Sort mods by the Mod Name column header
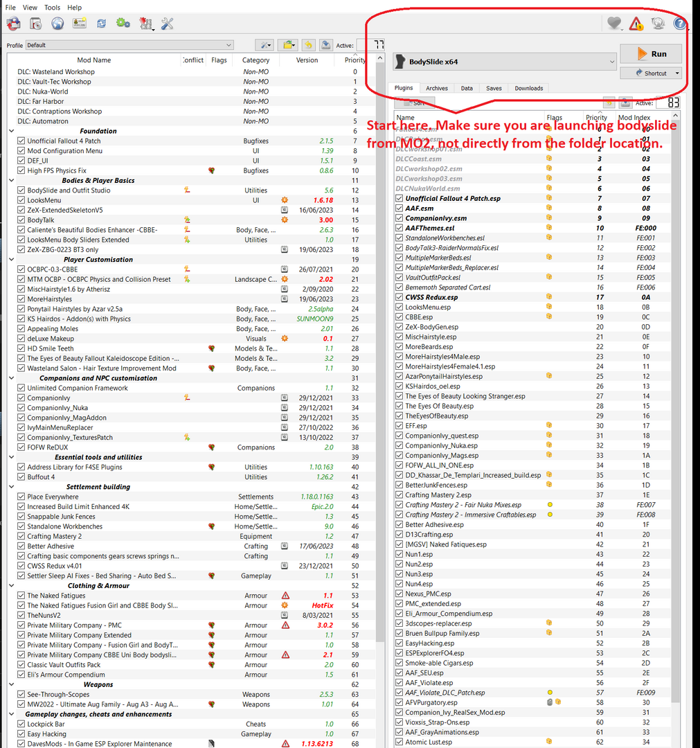This screenshot has height=748, width=700. (x=94, y=60)
